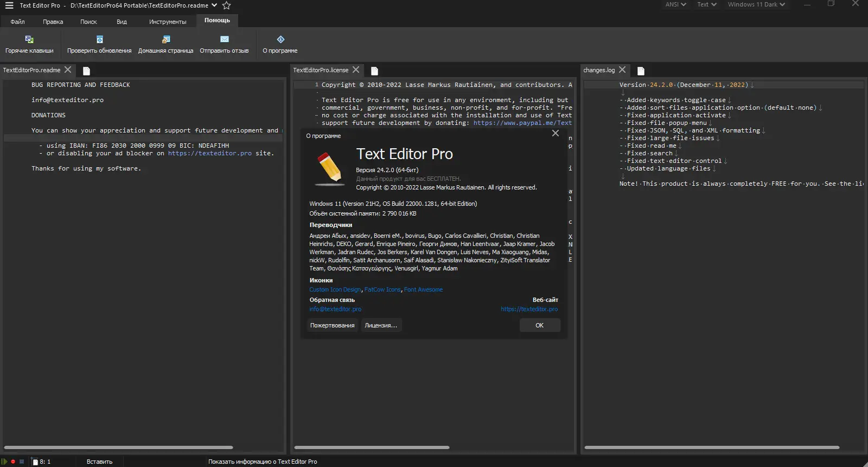Open the ANSI encoding dropdown

coord(676,4)
